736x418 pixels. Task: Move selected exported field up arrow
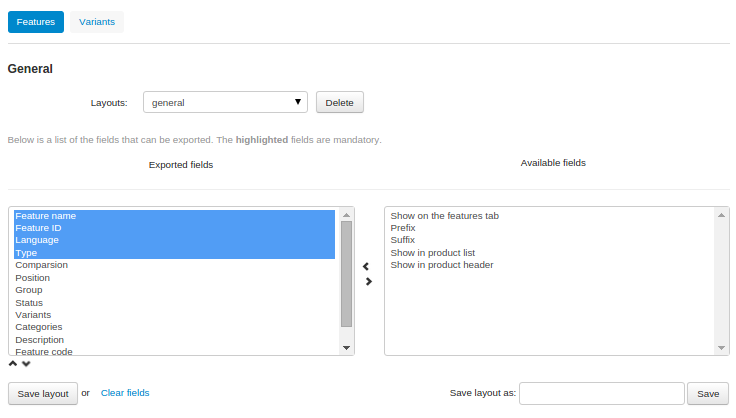[13, 364]
